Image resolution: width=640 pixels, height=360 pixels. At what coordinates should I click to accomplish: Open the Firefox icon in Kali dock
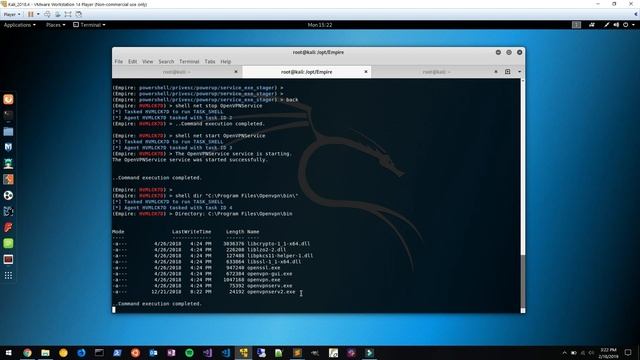[x=8, y=99]
